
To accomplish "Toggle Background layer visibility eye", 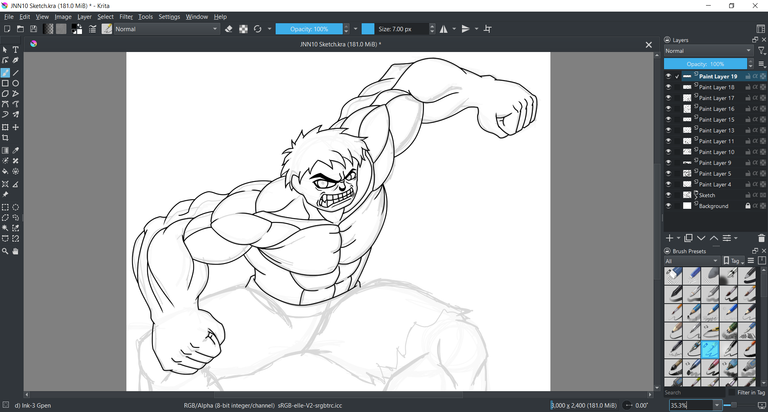I will 668,206.
